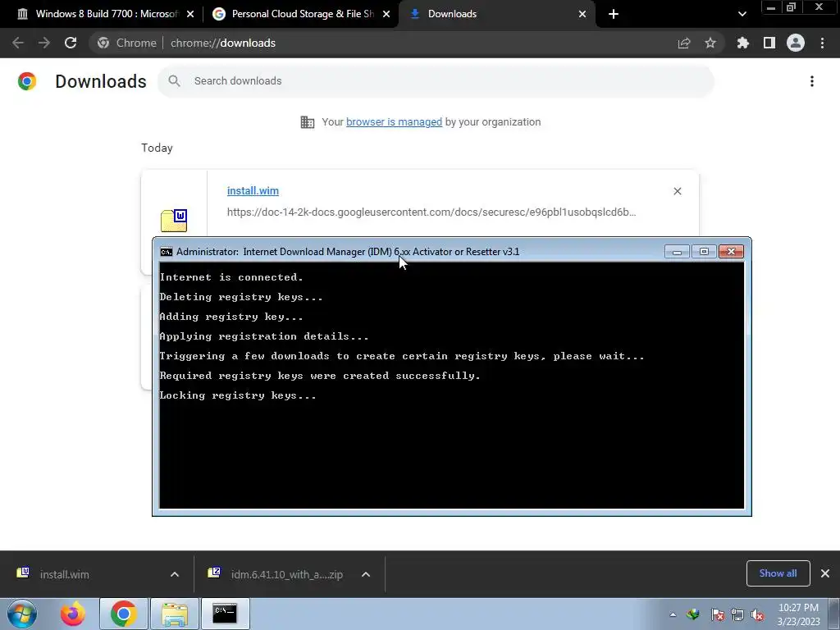Open the Downloads page more-actions menu
The width and height of the screenshot is (840, 630).
pos(812,81)
